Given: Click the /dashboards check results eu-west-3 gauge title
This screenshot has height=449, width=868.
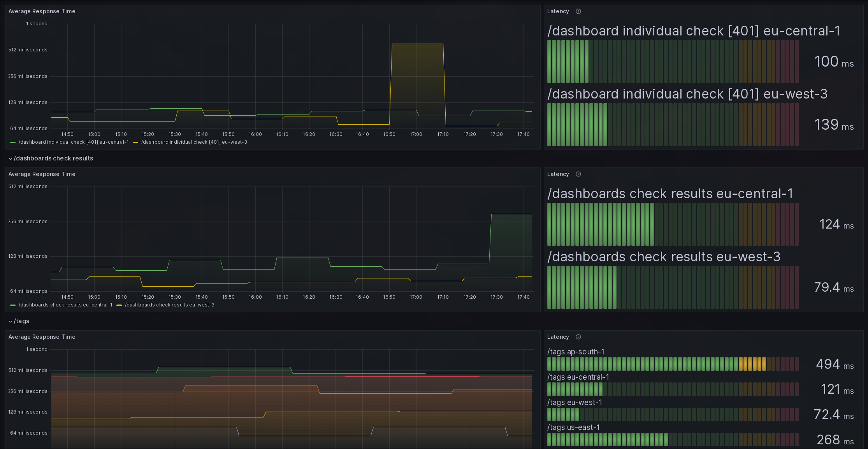Looking at the screenshot, I should click(664, 257).
